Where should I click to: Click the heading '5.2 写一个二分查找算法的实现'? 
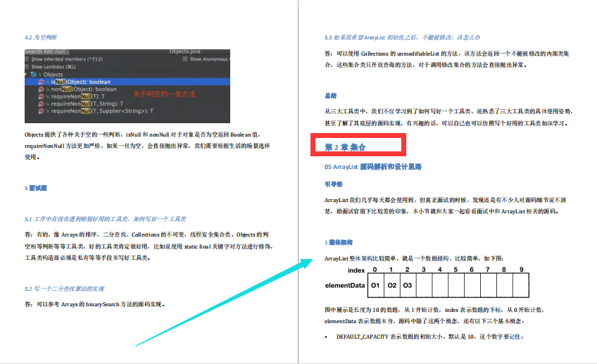point(64,289)
